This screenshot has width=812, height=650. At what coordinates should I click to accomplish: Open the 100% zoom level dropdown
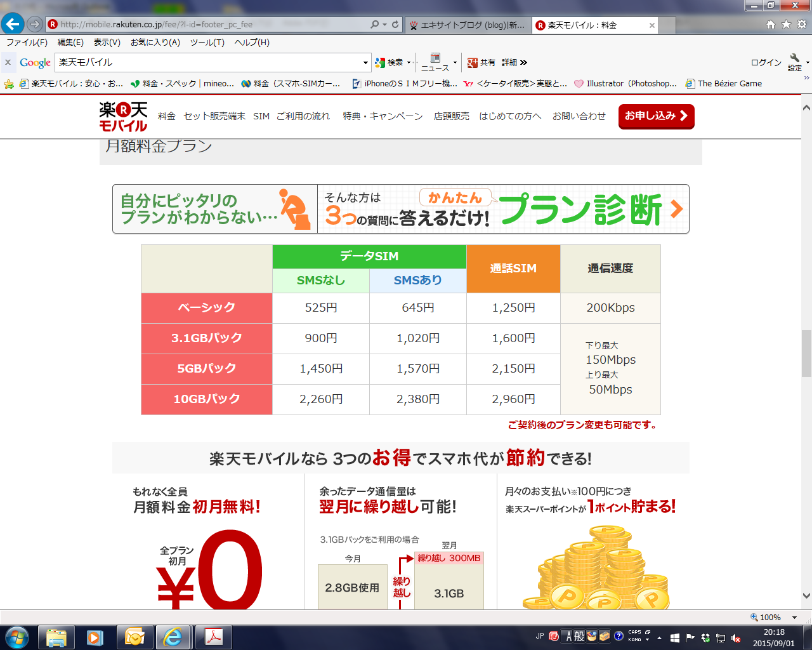794,618
